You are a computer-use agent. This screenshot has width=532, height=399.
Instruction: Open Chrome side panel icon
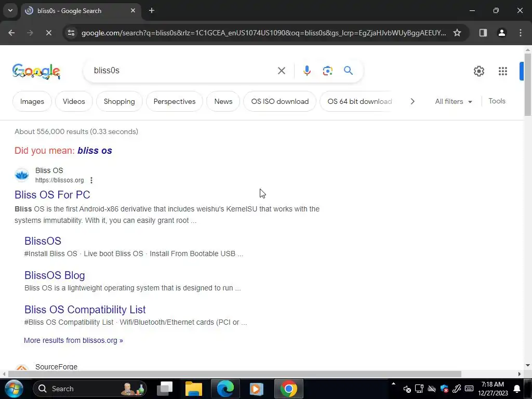[483, 33]
